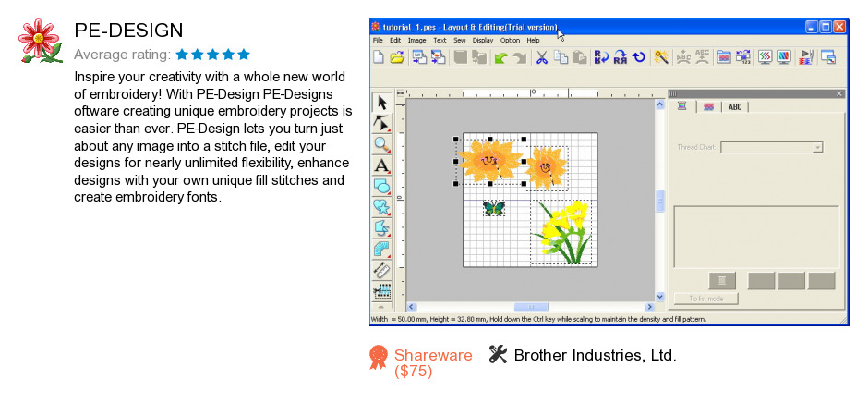This screenshot has width=868, height=404.
Task: Click the scroll-up arrow beside canvas
Action: coord(660,104)
